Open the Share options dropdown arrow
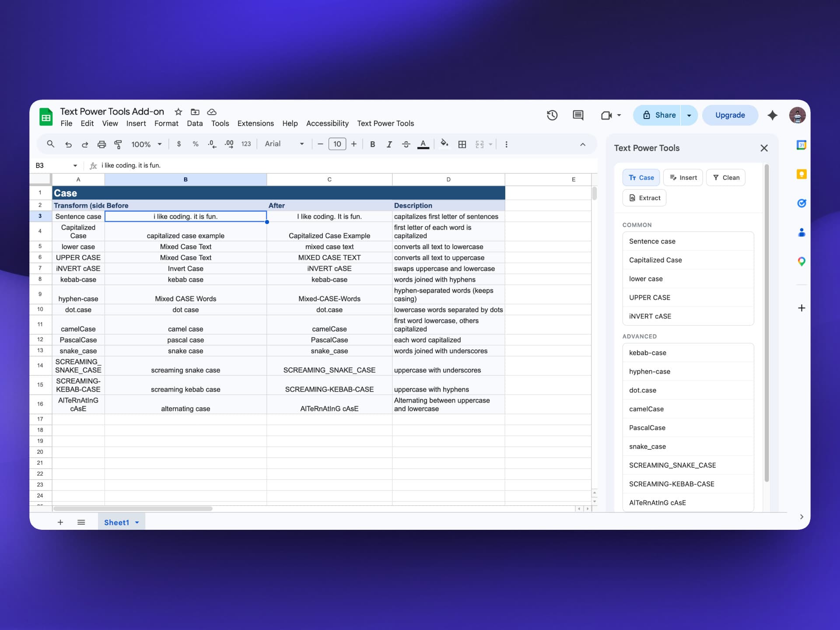840x630 pixels. [x=689, y=115]
